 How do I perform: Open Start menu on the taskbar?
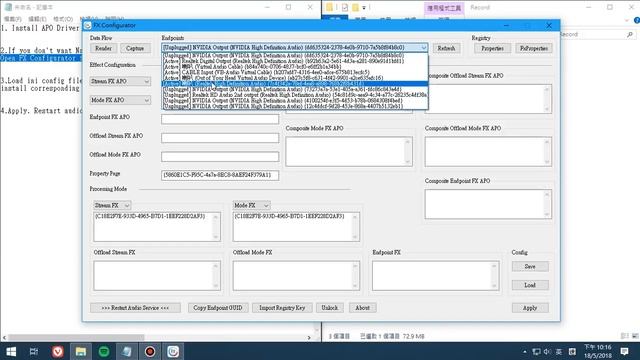11,351
